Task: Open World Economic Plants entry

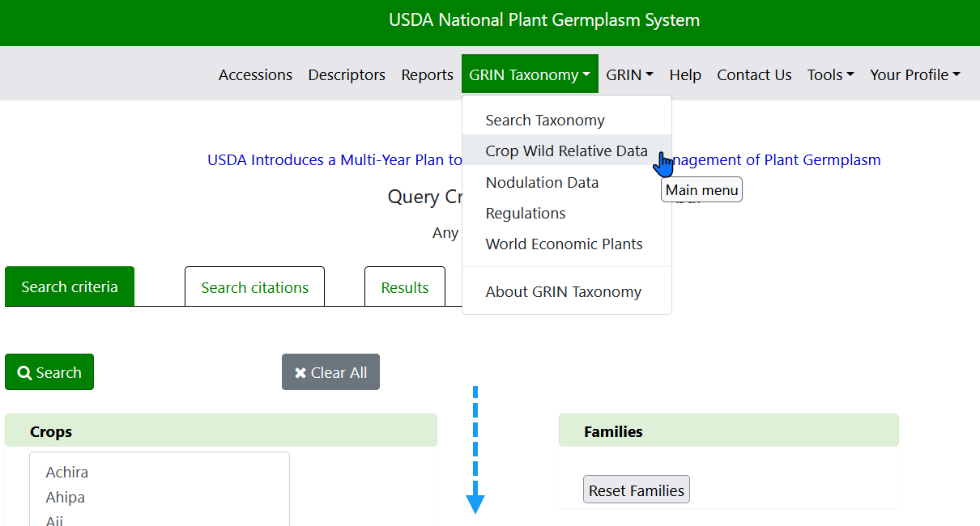Action: 567,244
